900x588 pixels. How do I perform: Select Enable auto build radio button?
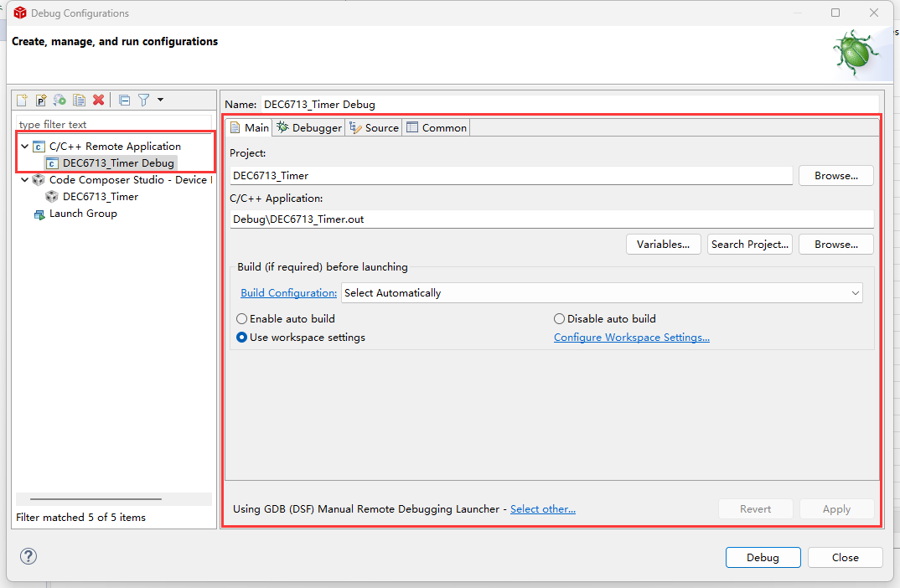(242, 319)
